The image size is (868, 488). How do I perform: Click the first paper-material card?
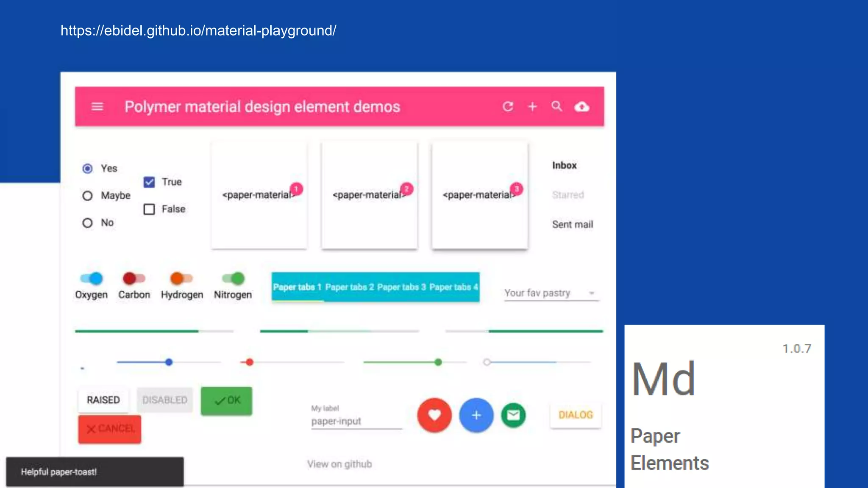259,195
